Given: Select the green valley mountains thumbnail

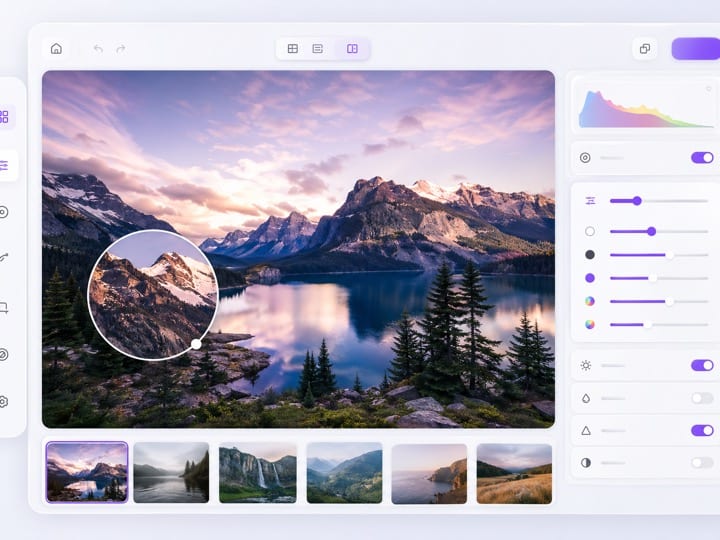Looking at the screenshot, I should (344, 472).
